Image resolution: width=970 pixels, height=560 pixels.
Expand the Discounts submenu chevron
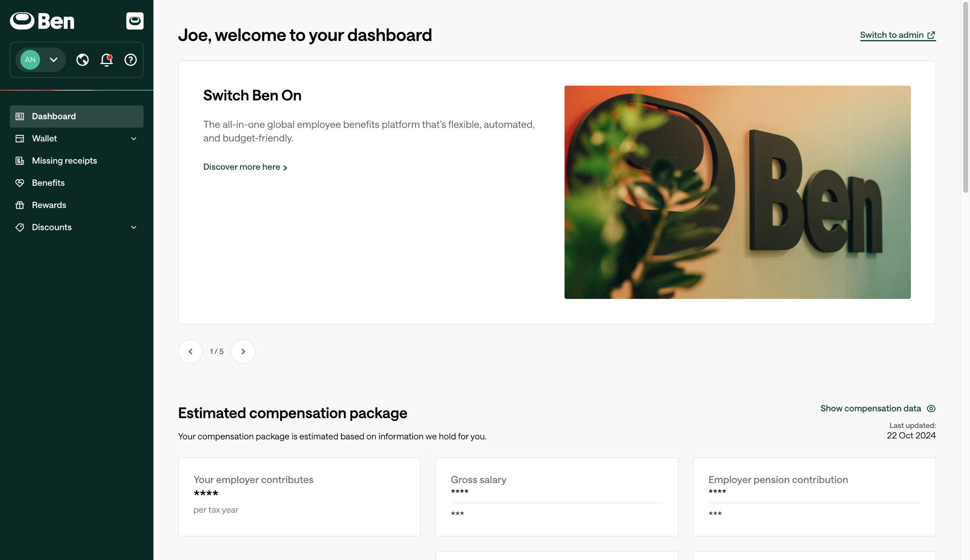pyautogui.click(x=133, y=227)
